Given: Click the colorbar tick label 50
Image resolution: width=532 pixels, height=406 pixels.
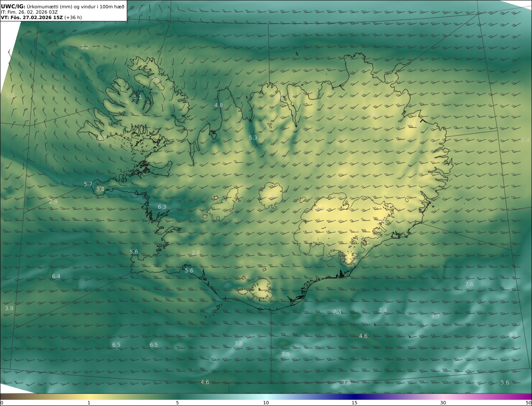Looking at the screenshot, I should 529,403.
